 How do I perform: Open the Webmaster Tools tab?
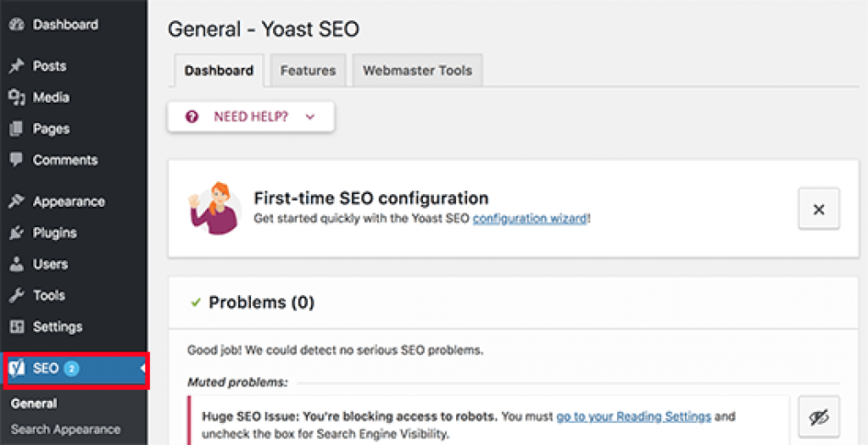417,70
